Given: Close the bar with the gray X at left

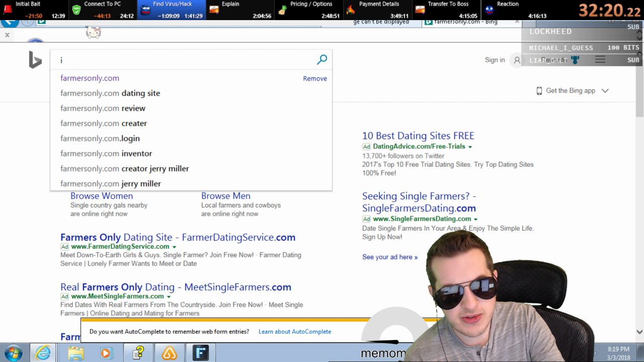Looking at the screenshot, I should [x=7, y=35].
